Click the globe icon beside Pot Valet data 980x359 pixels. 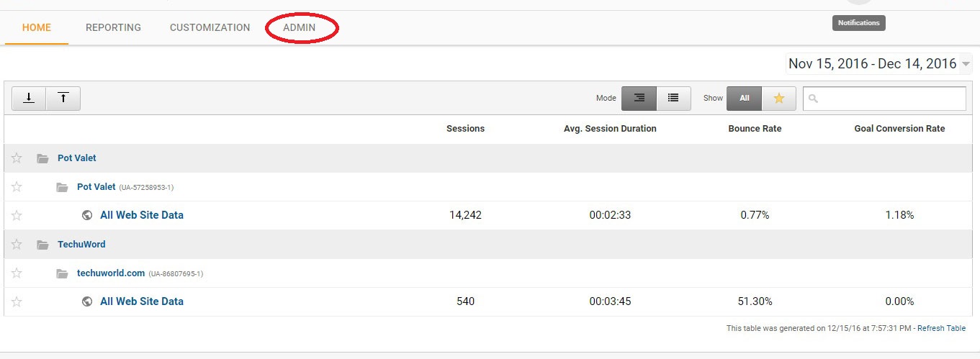tap(87, 215)
